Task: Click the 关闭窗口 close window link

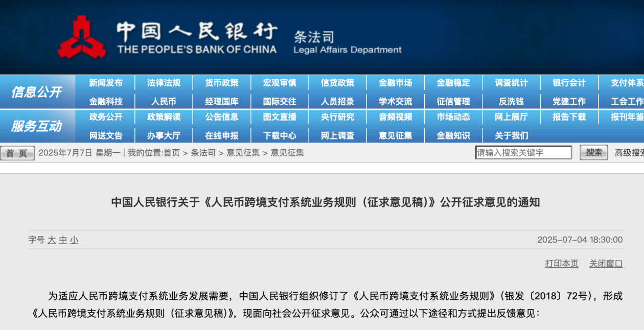Action: click(x=606, y=264)
